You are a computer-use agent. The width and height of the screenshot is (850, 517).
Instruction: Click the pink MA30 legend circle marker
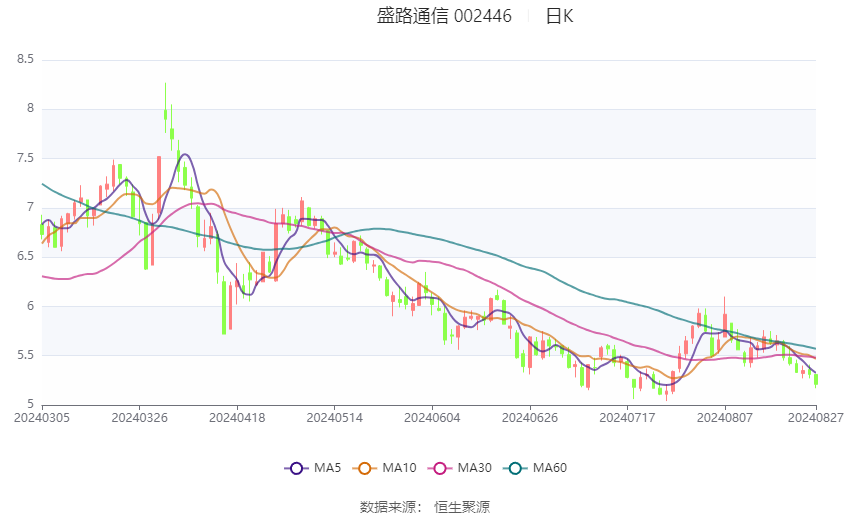440,467
